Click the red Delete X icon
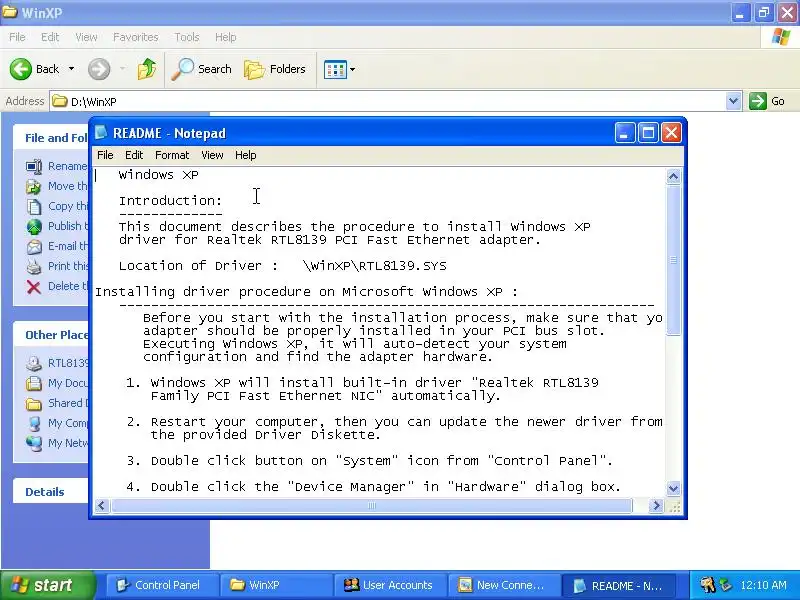This screenshot has height=600, width=800. [34, 287]
